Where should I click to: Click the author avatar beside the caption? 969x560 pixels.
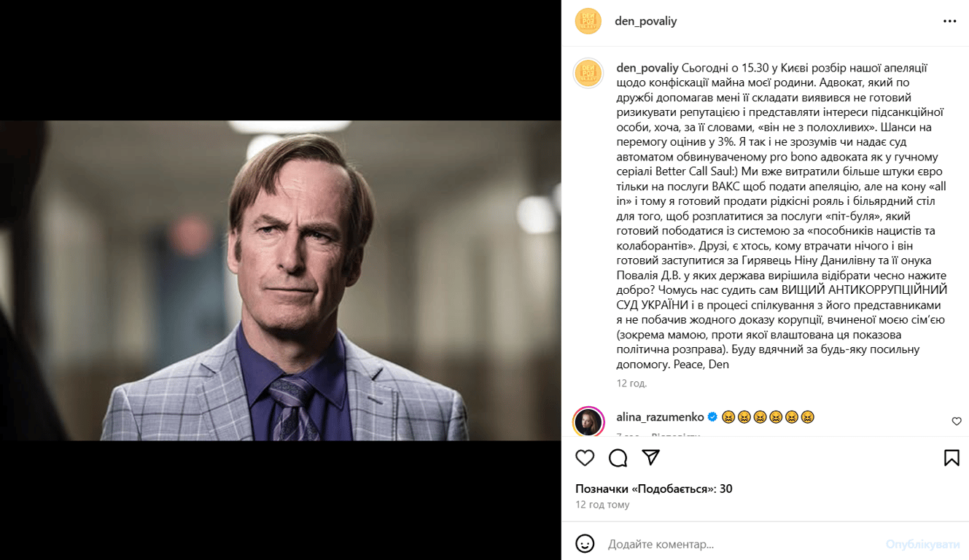[x=588, y=73]
